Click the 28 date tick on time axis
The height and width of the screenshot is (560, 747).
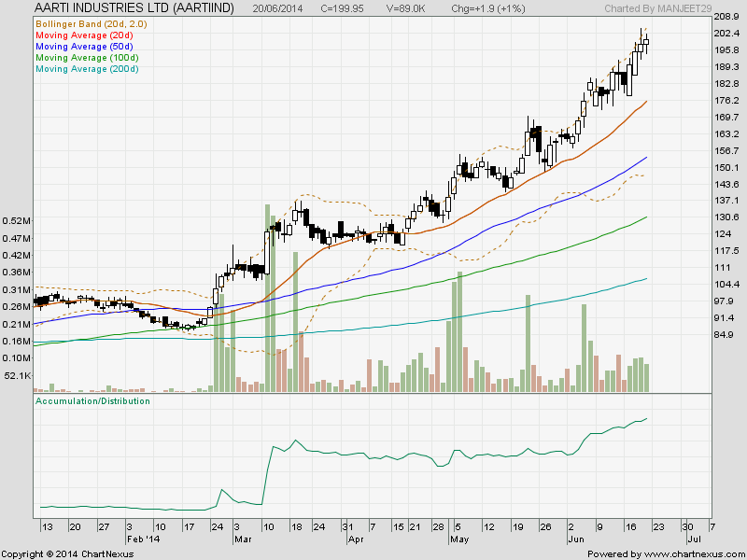(x=438, y=527)
